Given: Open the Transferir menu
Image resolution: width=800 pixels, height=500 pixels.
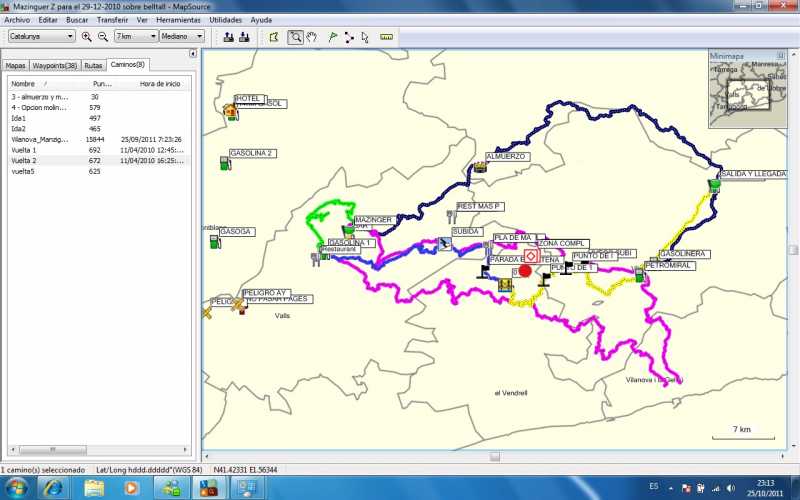Looking at the screenshot, I should coord(112,20).
